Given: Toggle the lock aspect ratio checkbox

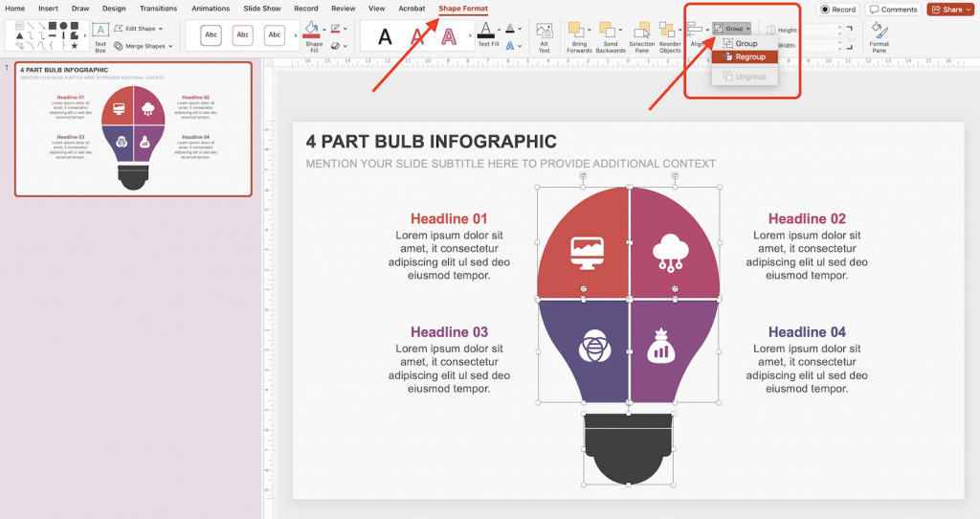Looking at the screenshot, I should (x=851, y=37).
